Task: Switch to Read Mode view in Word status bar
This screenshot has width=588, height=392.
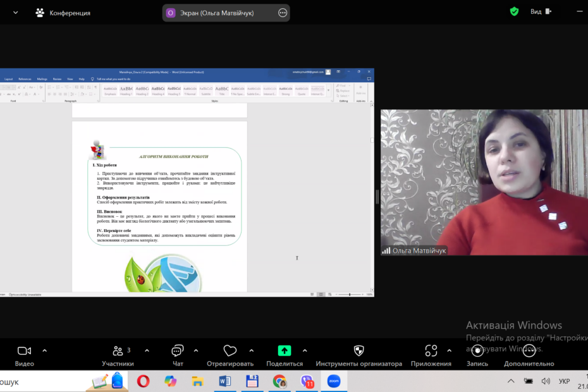Action: coord(312,295)
